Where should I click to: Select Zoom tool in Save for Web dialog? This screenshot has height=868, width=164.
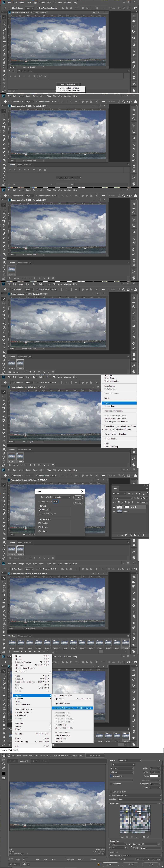click(x=4, y=764)
